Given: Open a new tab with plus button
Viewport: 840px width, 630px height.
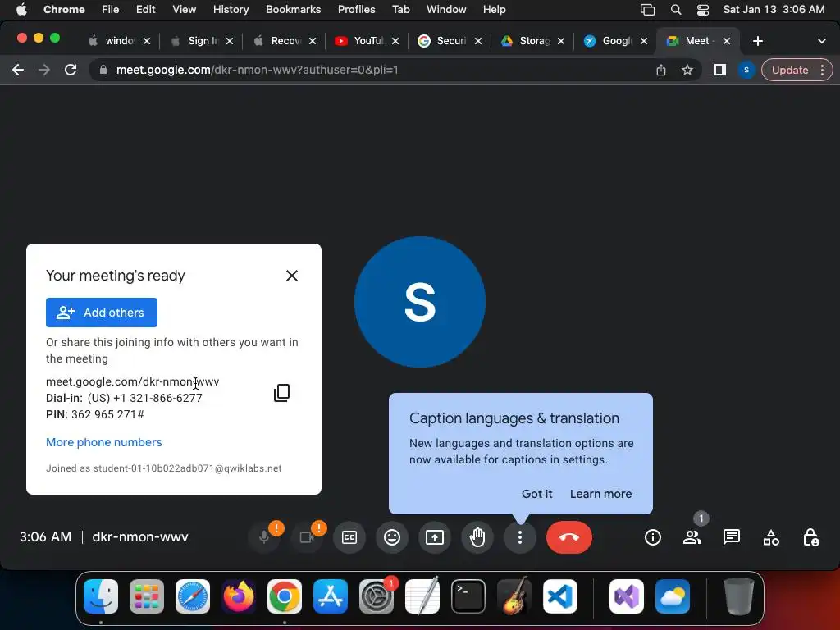Looking at the screenshot, I should [x=757, y=41].
